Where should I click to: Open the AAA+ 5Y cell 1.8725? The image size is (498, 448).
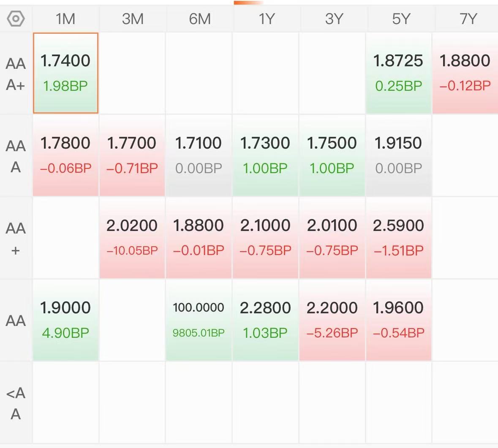tap(398, 73)
